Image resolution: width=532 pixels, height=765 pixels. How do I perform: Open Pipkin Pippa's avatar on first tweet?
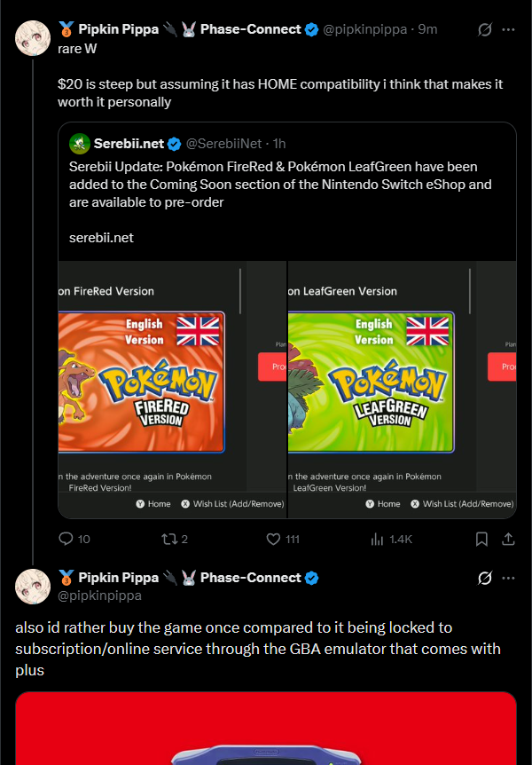33,38
